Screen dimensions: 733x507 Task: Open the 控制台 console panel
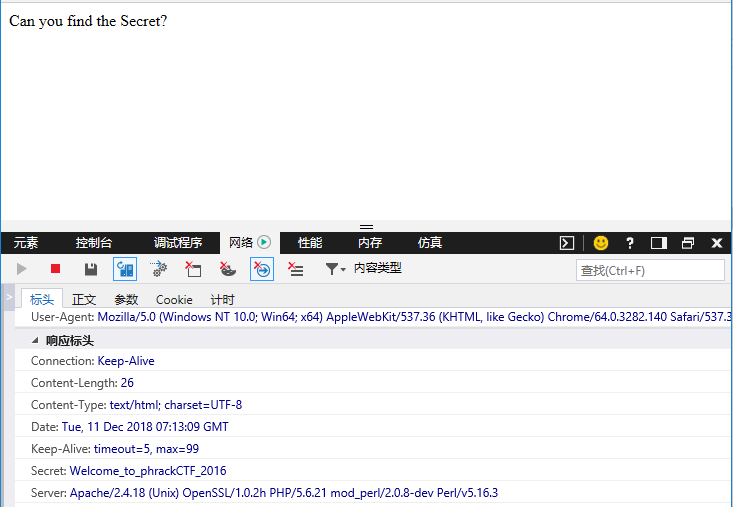pyautogui.click(x=94, y=243)
